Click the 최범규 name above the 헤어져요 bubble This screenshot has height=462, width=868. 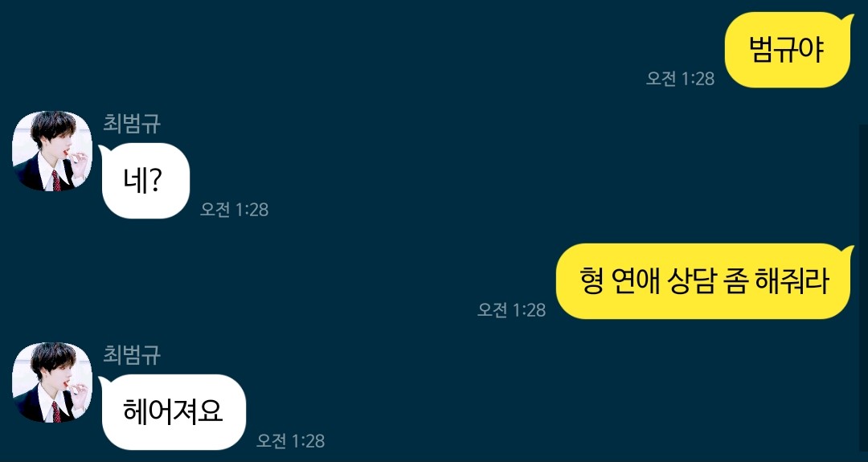tap(132, 354)
